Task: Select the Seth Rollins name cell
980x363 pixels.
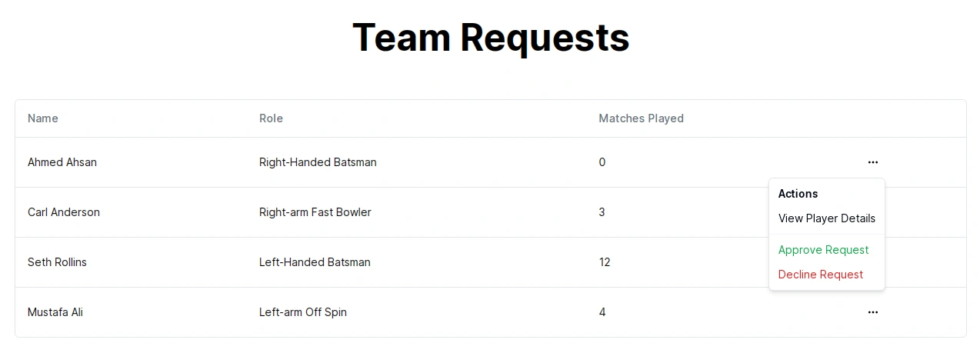Action: click(x=57, y=262)
